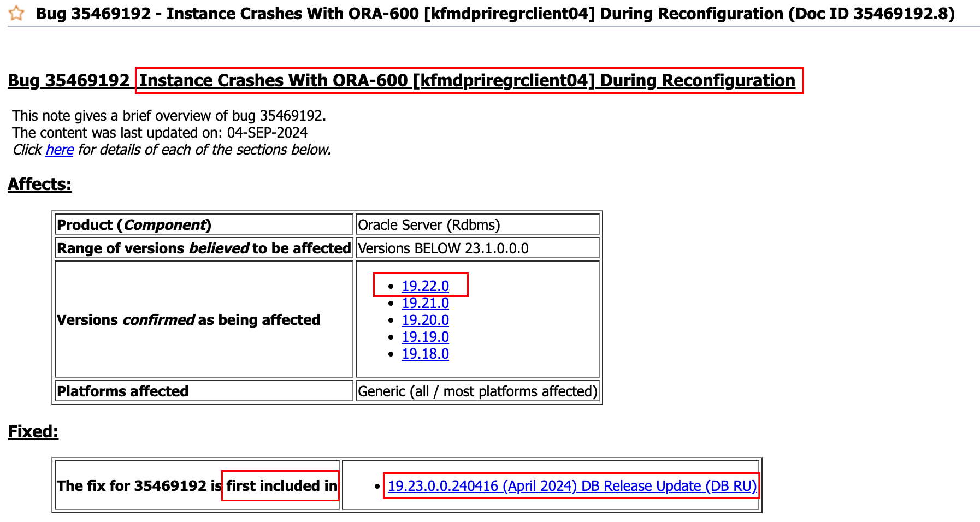Viewport: 980px width, 522px height.
Task: Open the 19.20.0 version link
Action: click(425, 320)
